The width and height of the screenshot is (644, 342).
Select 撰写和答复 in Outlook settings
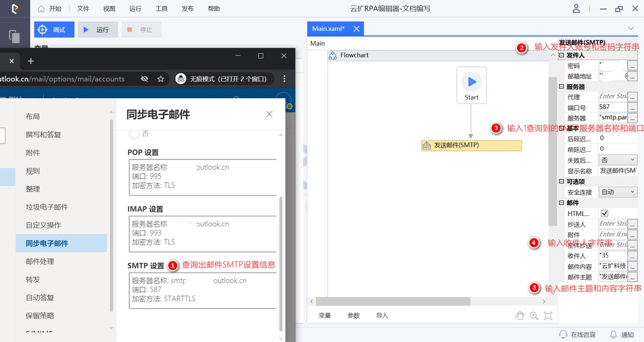43,134
